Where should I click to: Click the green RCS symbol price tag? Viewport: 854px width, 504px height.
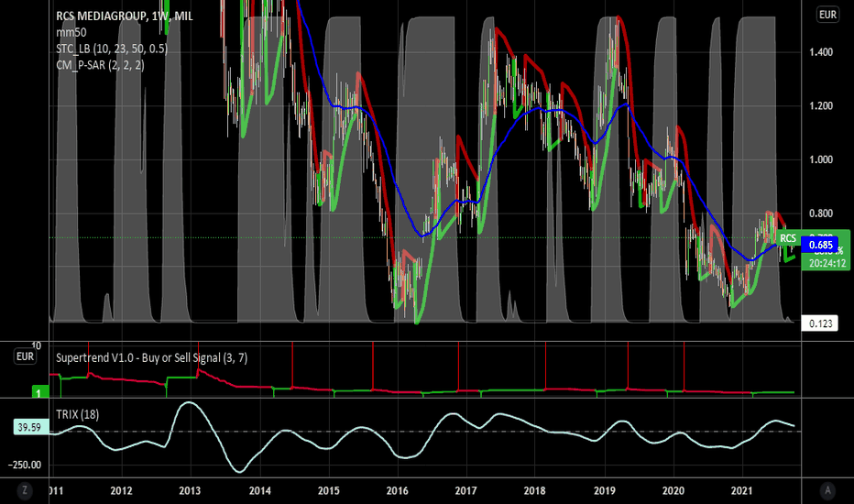click(787, 238)
